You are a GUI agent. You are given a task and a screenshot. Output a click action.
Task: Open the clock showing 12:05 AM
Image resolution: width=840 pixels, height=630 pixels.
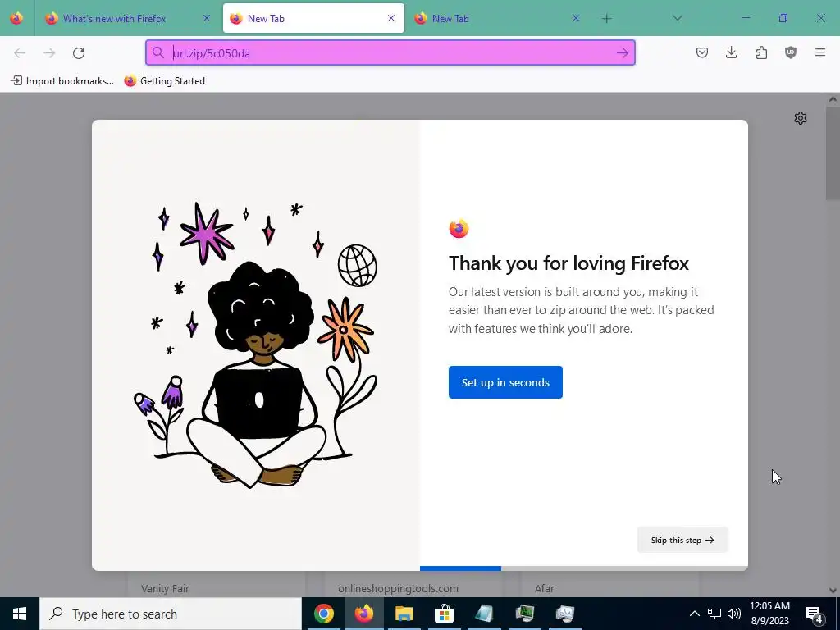pos(769,614)
